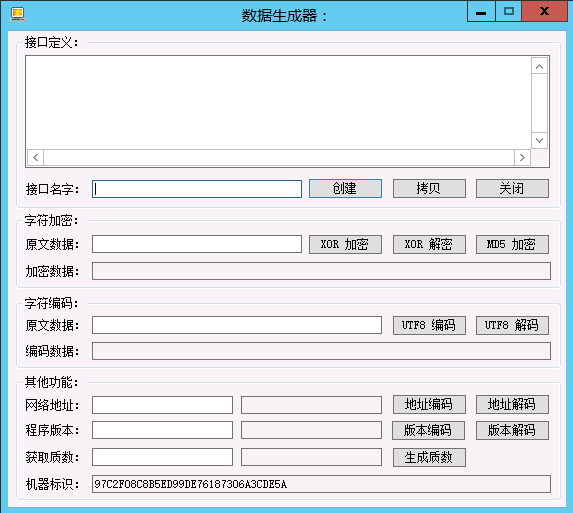Click the UTF8 编码 button

tap(429, 325)
